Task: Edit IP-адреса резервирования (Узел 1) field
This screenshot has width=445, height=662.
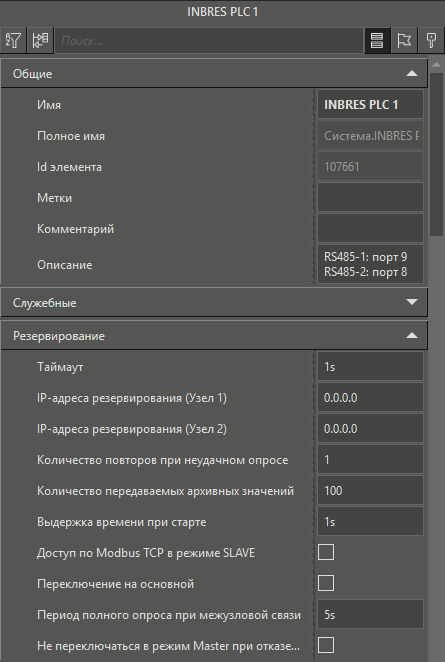Action: tap(370, 397)
